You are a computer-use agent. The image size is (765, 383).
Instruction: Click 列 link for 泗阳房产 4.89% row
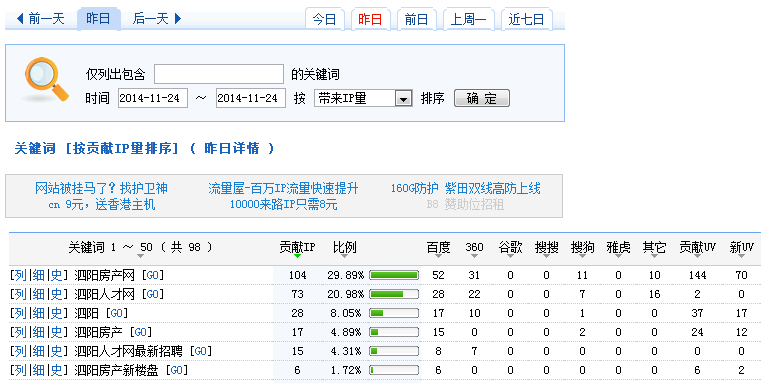tap(20, 332)
